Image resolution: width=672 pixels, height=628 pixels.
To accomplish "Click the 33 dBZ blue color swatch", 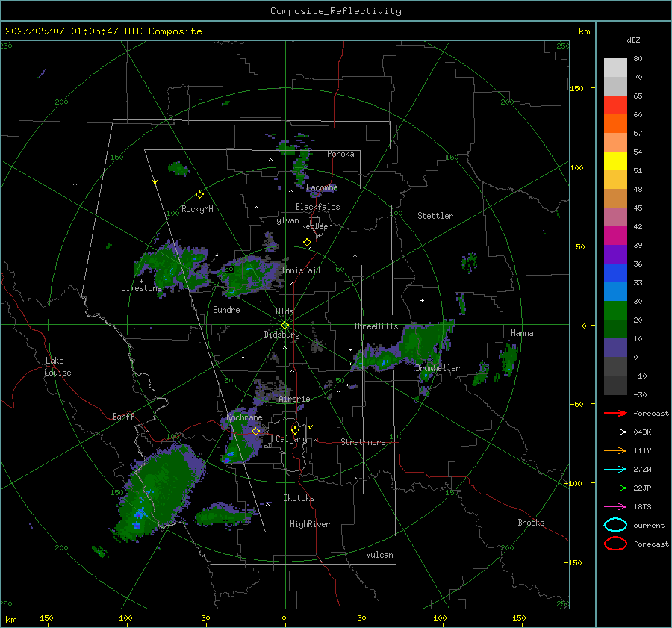I will click(x=615, y=291).
